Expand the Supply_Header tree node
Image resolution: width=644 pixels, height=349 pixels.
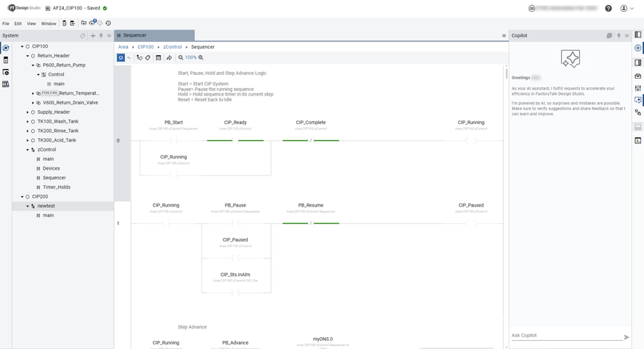pyautogui.click(x=28, y=112)
